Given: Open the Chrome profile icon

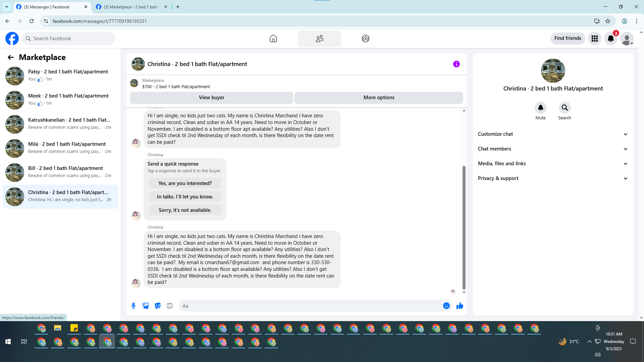Looking at the screenshot, I should [x=625, y=21].
